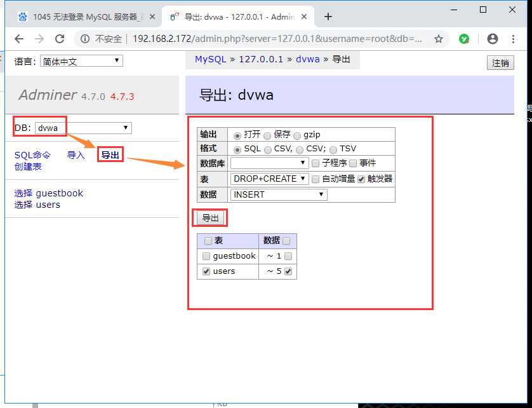Viewport: 532px width, 408px height.
Task: Open the guestbook table link in sidebar
Action: [x=60, y=193]
